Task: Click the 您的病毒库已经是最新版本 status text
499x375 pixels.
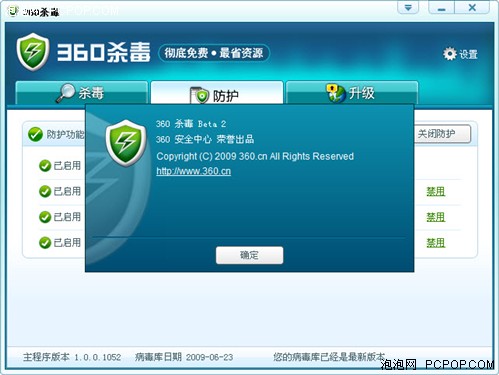Action: coord(329,357)
